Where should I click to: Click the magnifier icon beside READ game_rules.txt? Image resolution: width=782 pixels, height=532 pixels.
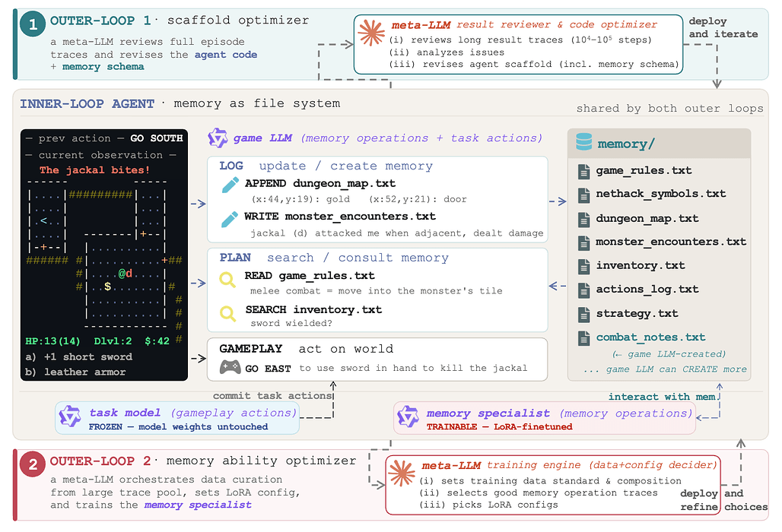227,279
